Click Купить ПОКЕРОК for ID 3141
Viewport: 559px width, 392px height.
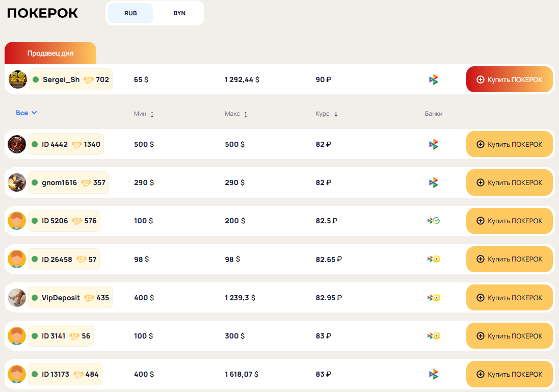point(509,336)
